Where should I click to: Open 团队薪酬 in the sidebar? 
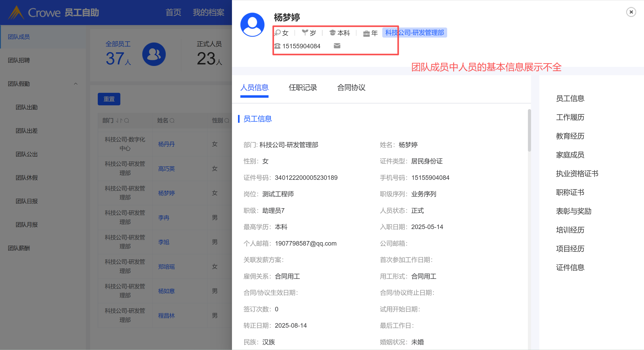tap(19, 248)
